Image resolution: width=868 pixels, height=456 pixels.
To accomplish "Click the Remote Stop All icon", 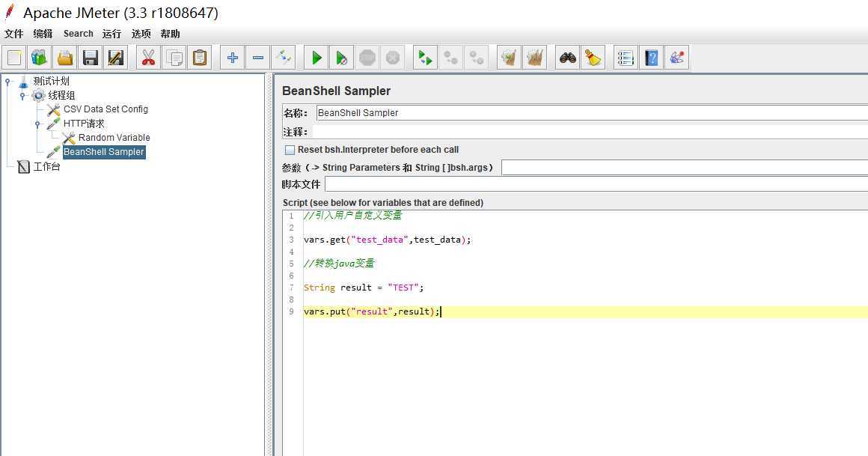I will 450,58.
